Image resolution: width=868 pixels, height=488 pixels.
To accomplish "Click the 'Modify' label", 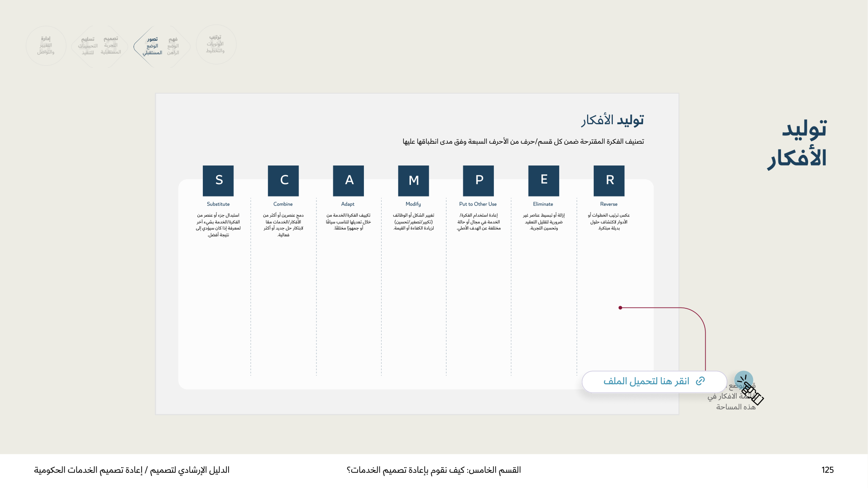I will tap(413, 204).
